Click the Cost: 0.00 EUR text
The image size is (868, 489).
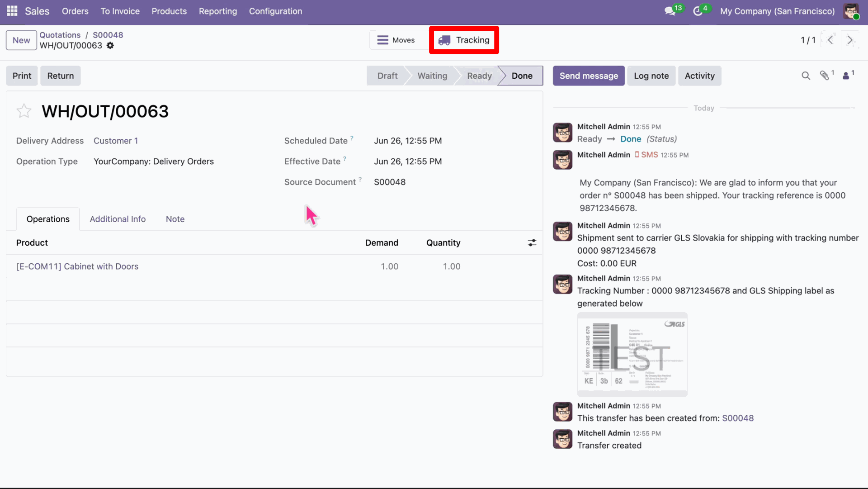click(607, 263)
